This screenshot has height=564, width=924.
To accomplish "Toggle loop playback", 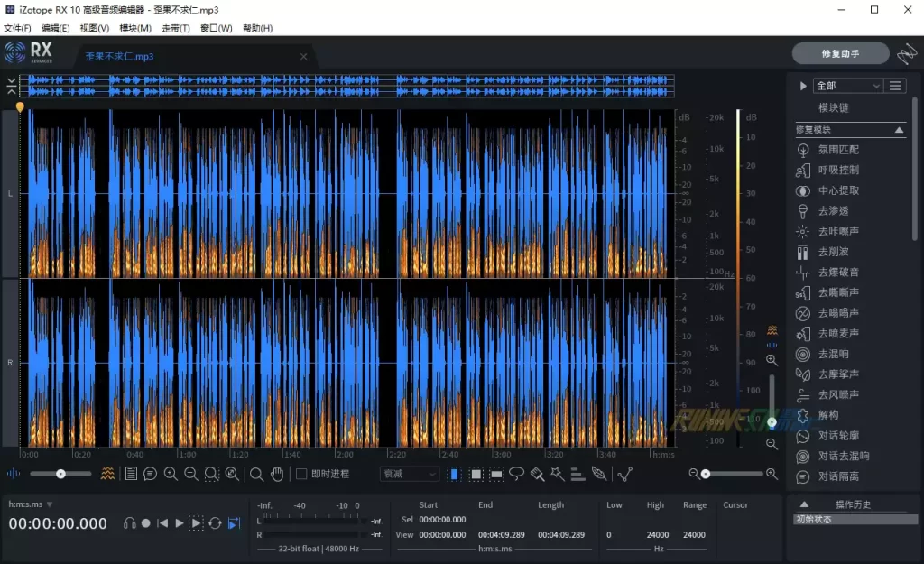I will pos(215,523).
